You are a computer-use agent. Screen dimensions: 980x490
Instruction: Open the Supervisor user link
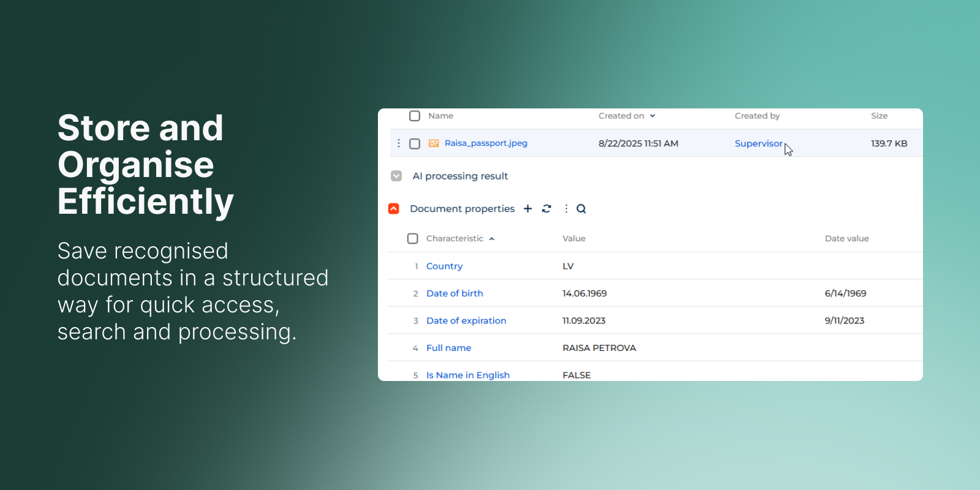[x=758, y=144]
